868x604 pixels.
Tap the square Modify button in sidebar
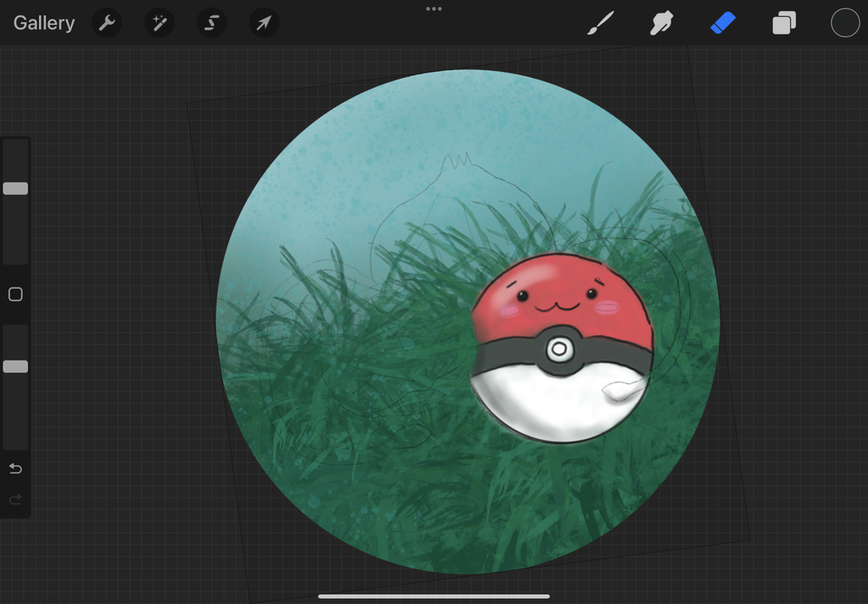click(x=15, y=294)
